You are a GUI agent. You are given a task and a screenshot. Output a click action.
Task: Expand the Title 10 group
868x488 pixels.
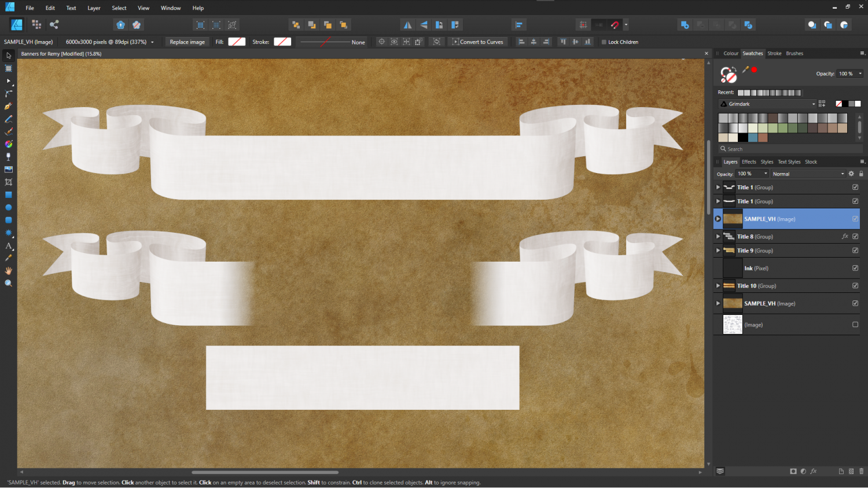[718, 285]
